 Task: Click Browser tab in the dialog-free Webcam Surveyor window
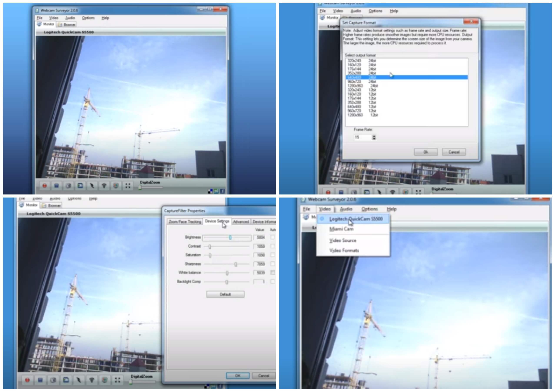click(67, 25)
